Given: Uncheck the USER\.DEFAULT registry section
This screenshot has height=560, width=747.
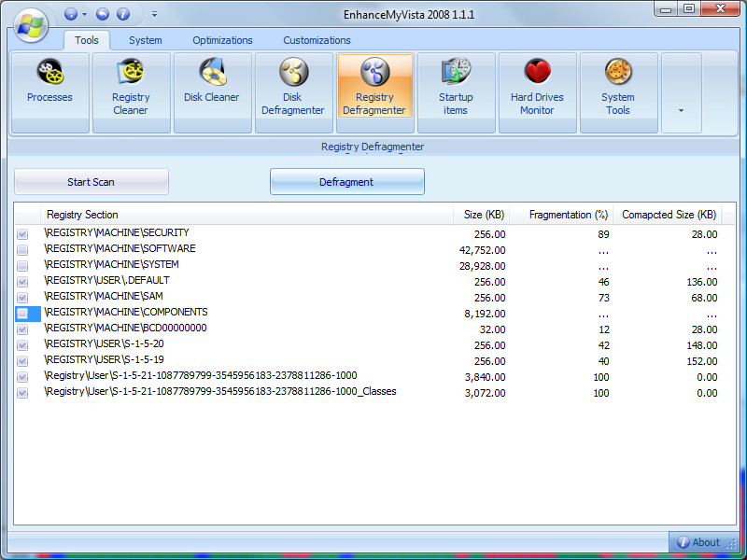Looking at the screenshot, I should click(x=22, y=282).
